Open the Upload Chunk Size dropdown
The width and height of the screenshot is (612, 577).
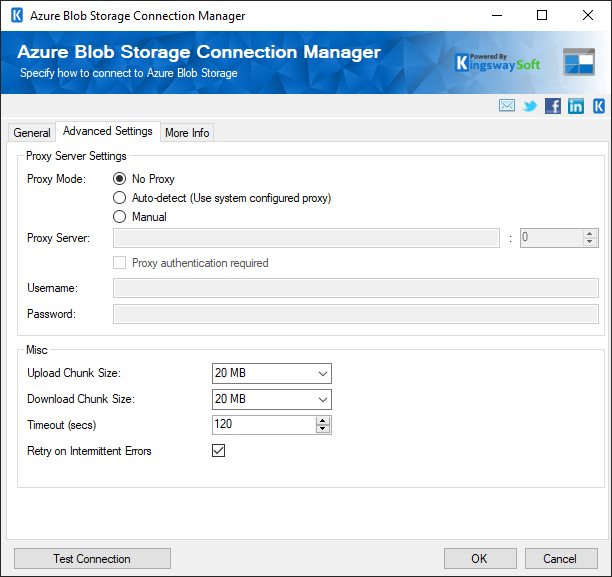(x=272, y=373)
